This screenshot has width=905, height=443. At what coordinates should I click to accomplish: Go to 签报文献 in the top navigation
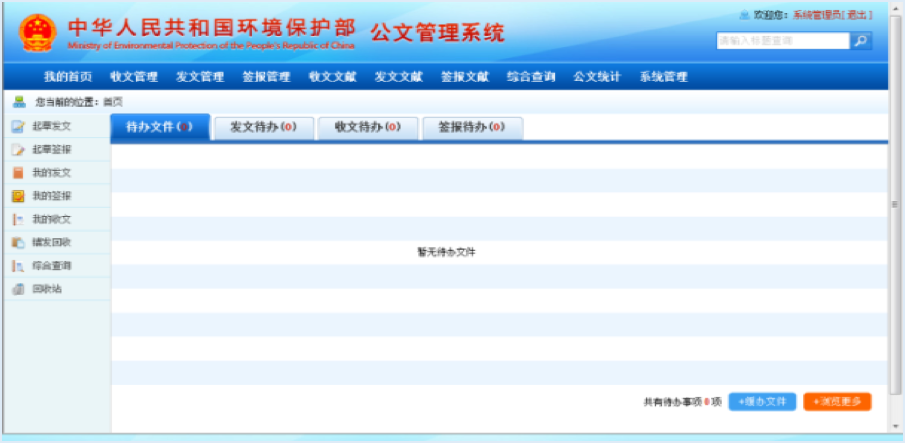[x=465, y=77]
